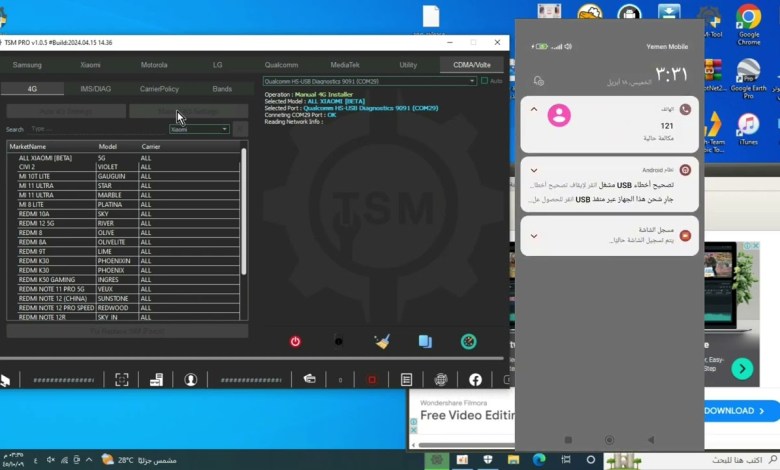Image resolution: width=780 pixels, height=470 pixels.
Task: Open Google Chrome desktop shortcut
Action: pyautogui.click(x=748, y=22)
